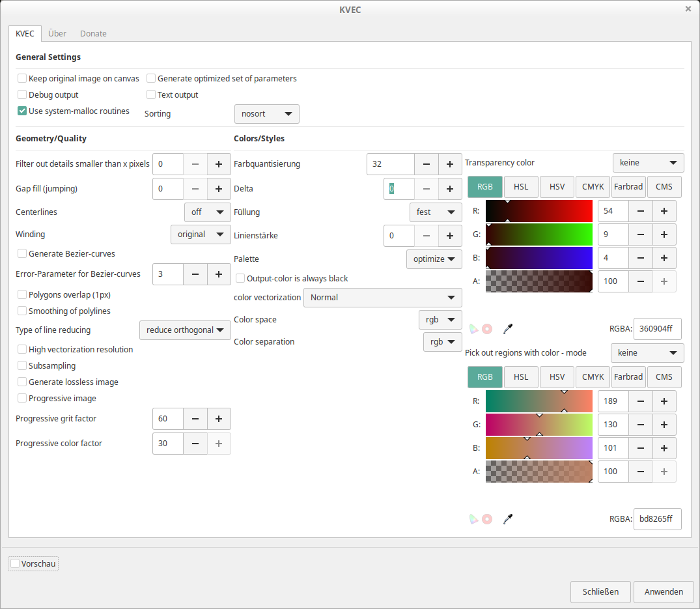The height and width of the screenshot is (609, 700).
Task: Click Transparency color red channel slider
Action: tap(539, 211)
